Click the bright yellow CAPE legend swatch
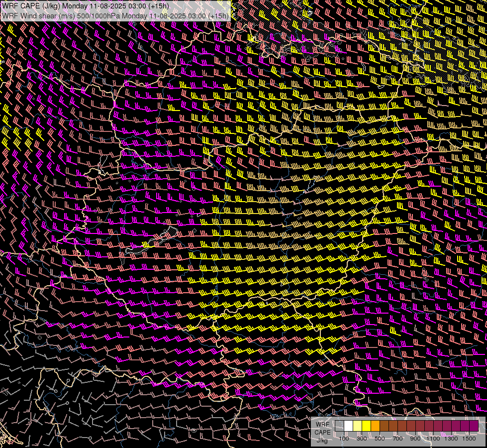The width and height of the screenshot is (487, 448). 367,426
